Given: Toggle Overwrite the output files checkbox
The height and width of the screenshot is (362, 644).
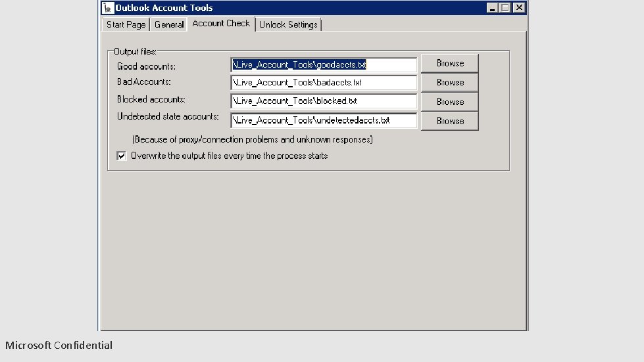Looking at the screenshot, I should (122, 156).
